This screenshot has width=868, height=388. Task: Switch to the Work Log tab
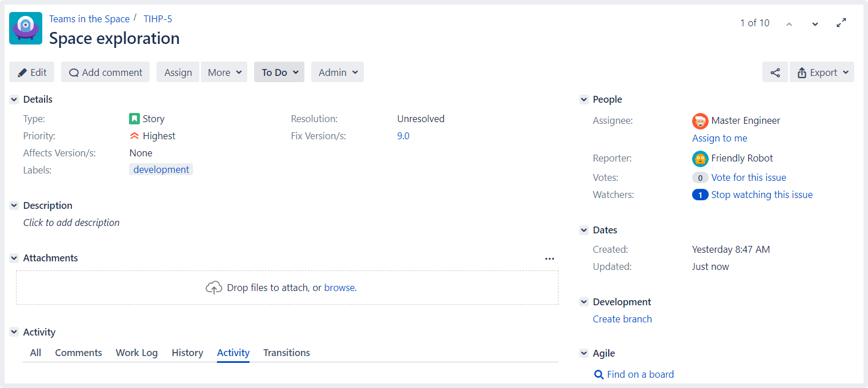136,353
